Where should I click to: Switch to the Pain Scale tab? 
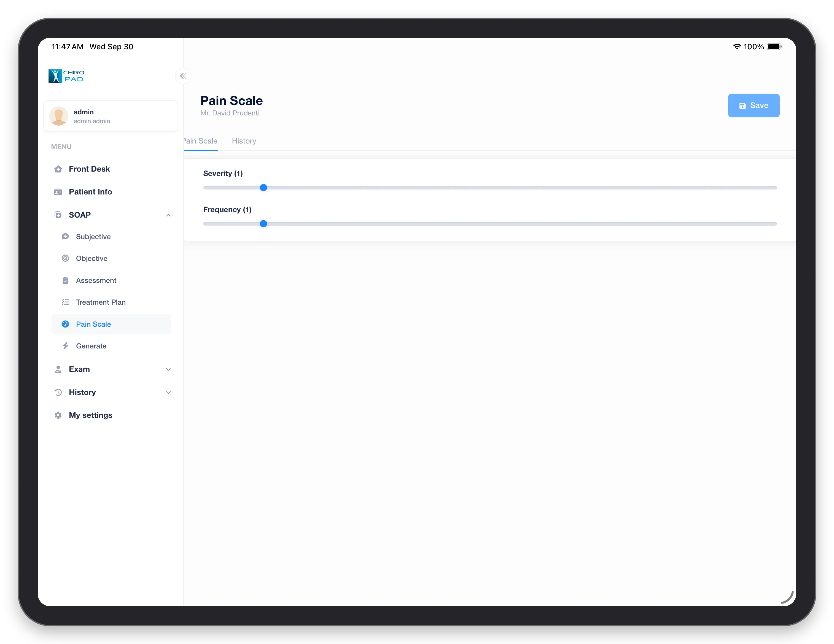coord(200,141)
